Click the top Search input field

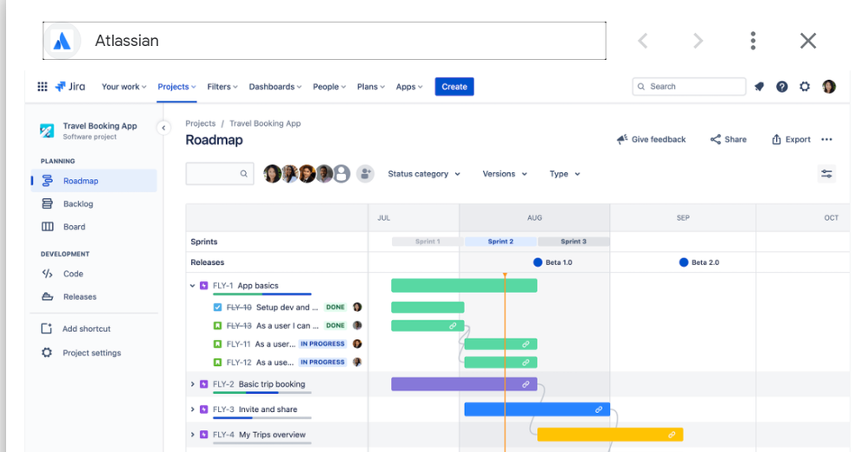point(689,86)
